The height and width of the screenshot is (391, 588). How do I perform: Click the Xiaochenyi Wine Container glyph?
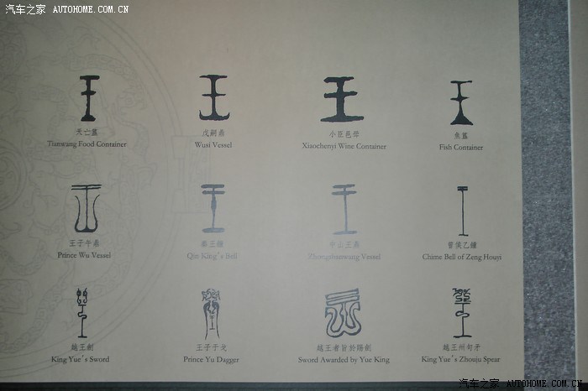pyautogui.click(x=343, y=99)
